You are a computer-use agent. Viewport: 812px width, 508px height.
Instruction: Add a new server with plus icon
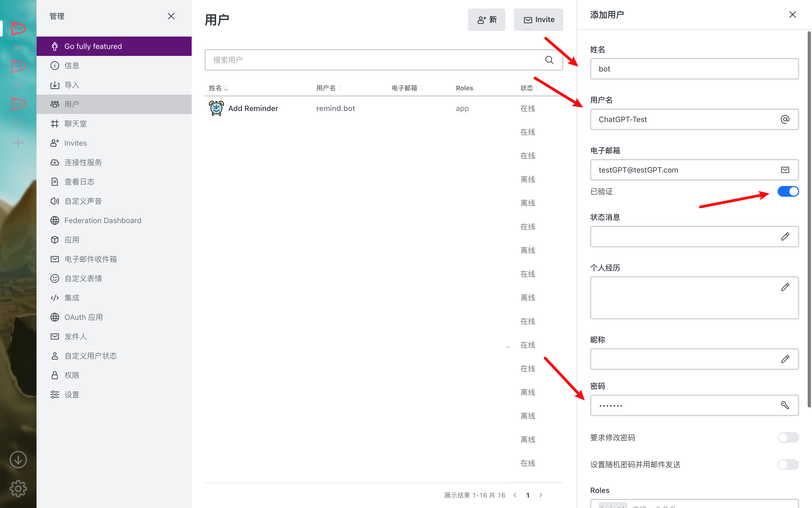pyautogui.click(x=18, y=143)
